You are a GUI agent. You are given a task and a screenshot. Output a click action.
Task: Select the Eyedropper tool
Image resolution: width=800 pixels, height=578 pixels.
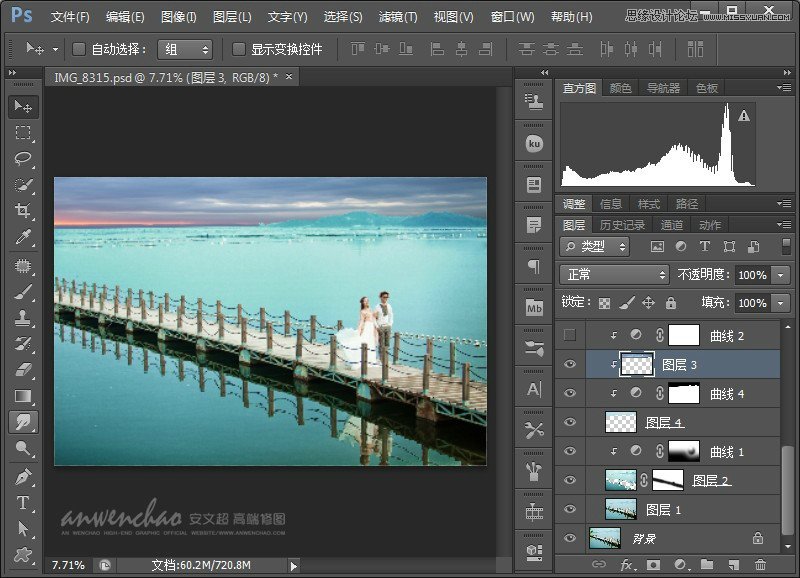click(23, 237)
